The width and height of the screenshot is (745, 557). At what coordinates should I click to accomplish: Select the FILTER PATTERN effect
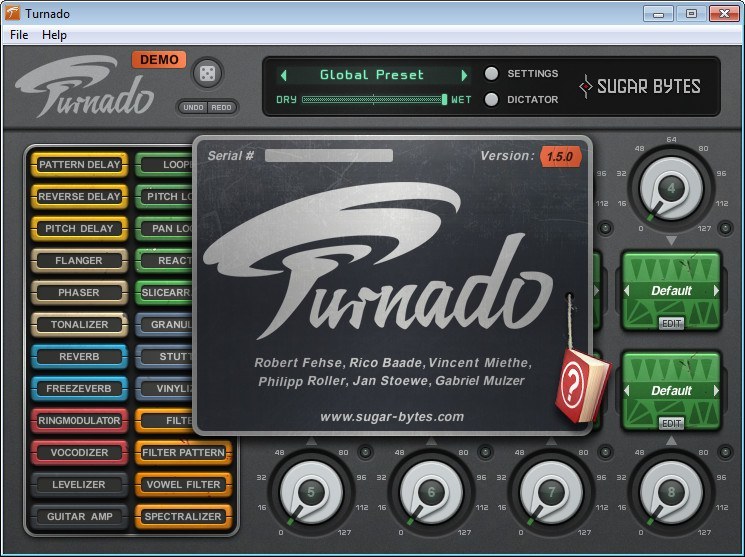click(183, 452)
